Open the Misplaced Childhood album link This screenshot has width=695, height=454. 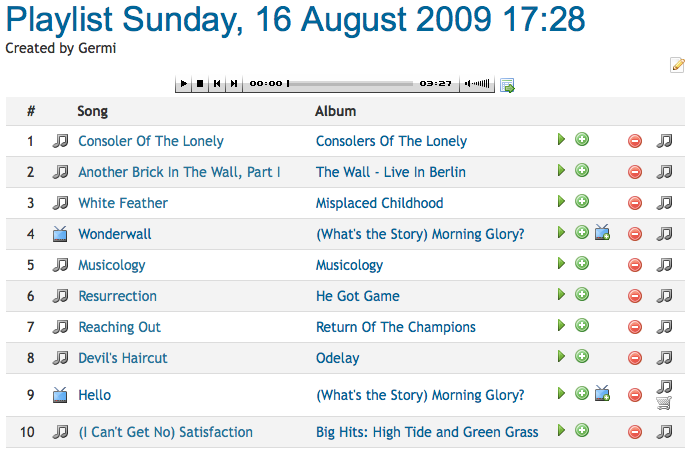click(379, 203)
